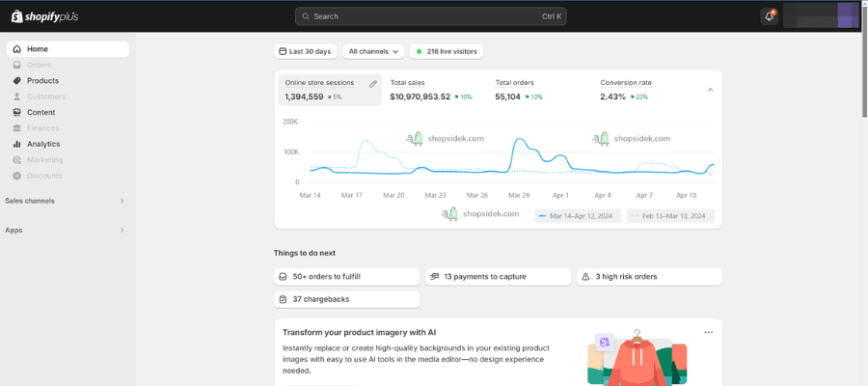Open the All channels dropdown
This screenshot has width=868, height=386.
click(x=373, y=51)
